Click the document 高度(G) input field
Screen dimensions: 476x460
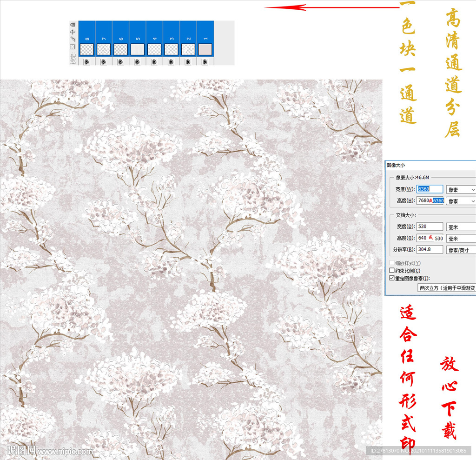[430, 238]
